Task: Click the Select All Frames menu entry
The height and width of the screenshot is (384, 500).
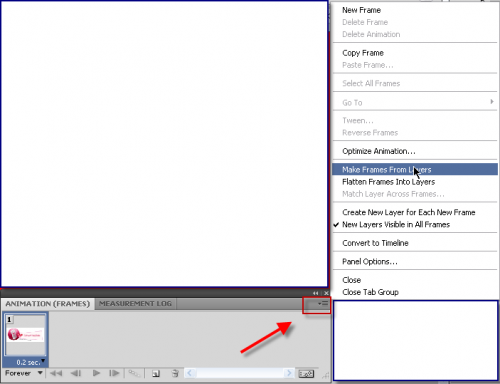Action: [415, 83]
